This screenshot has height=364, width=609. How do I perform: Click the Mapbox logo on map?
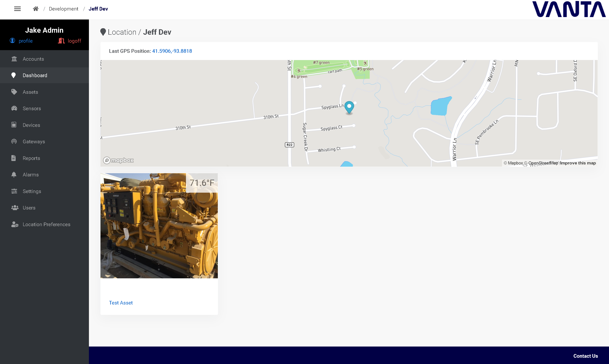(118, 160)
